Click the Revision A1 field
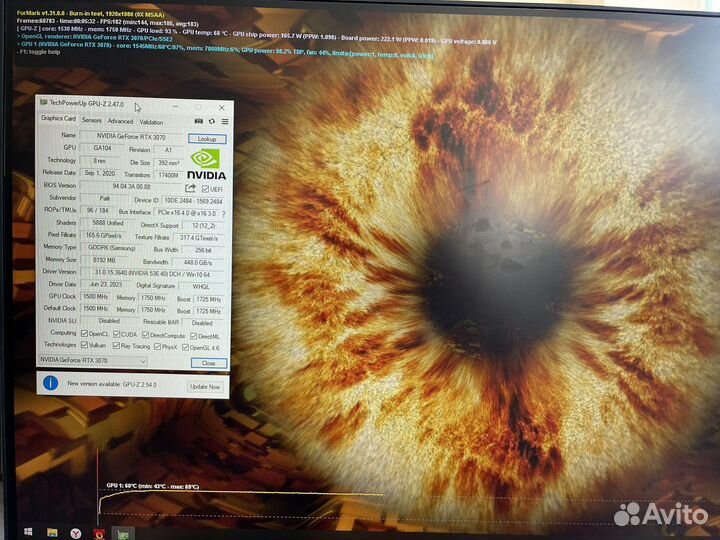The height and width of the screenshot is (540, 720). tap(168, 150)
